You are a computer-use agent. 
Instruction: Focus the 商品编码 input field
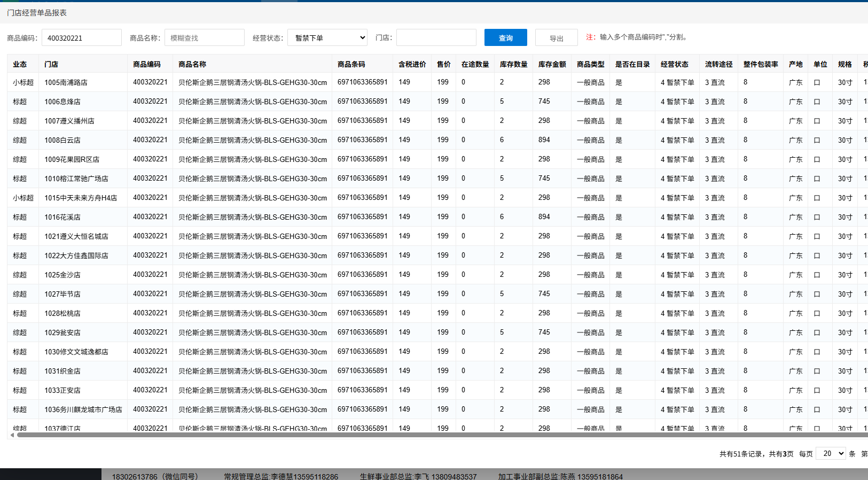[x=82, y=38]
